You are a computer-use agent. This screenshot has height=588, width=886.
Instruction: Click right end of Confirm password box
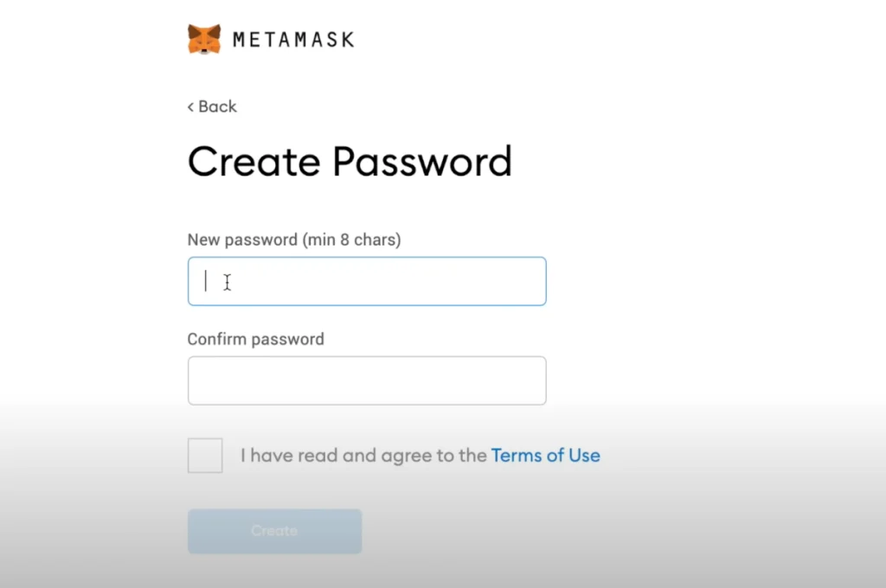click(530, 380)
